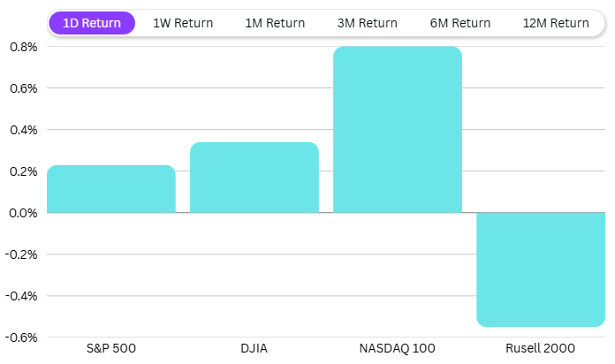Open the 1M Return tab
The width and height of the screenshot is (615, 364).
(275, 23)
